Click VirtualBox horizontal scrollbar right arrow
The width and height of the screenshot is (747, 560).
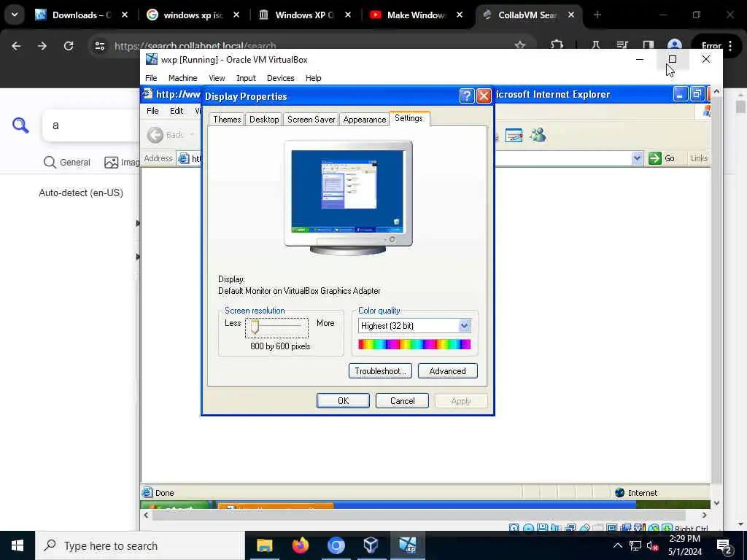(x=704, y=516)
